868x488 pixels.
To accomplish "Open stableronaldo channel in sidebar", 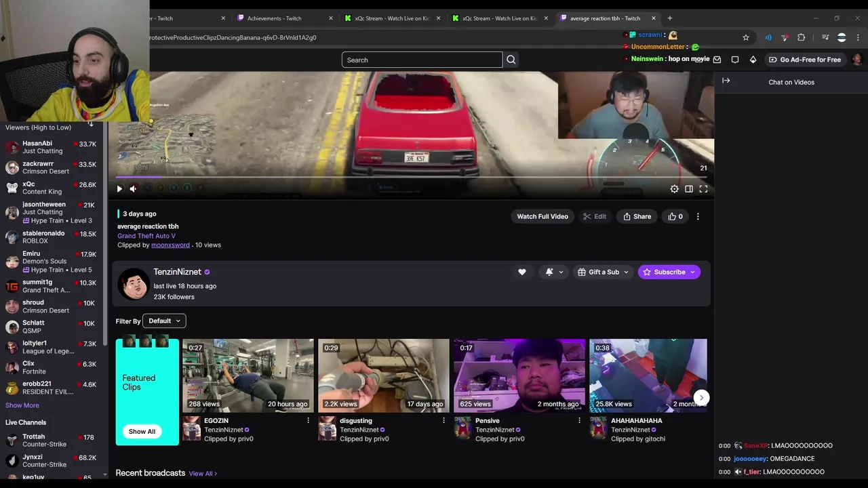I will [x=53, y=237].
